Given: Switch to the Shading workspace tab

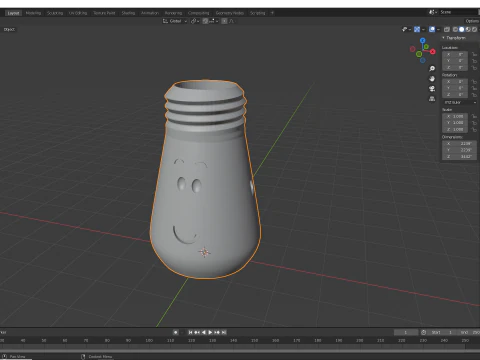Looking at the screenshot, I should pyautogui.click(x=128, y=13).
